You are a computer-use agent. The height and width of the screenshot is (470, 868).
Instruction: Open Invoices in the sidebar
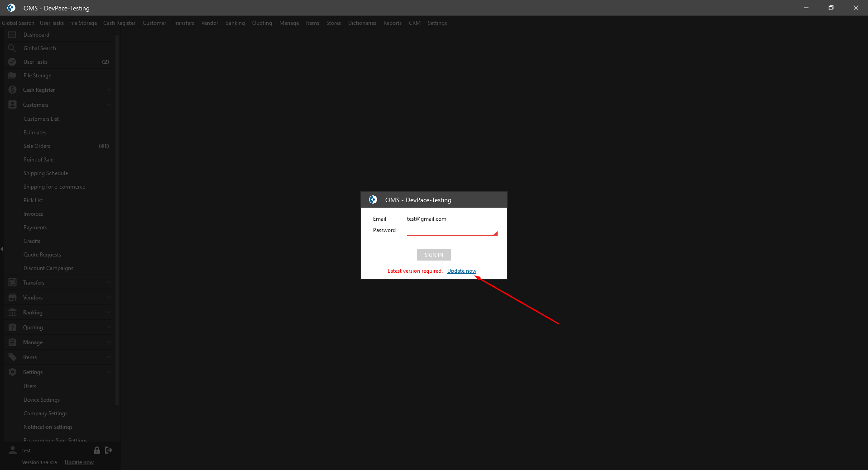[34, 214]
